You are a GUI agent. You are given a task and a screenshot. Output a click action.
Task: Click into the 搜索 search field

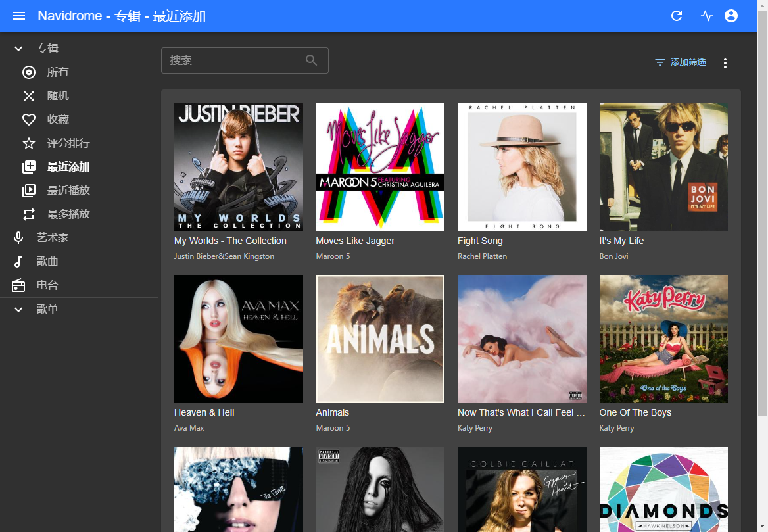[245, 60]
